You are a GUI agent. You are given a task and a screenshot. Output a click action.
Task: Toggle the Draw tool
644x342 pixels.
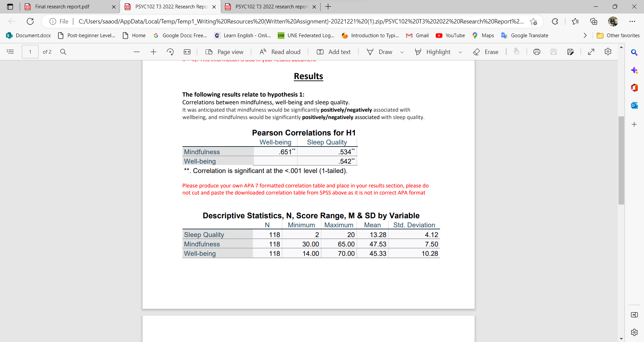[x=380, y=52]
